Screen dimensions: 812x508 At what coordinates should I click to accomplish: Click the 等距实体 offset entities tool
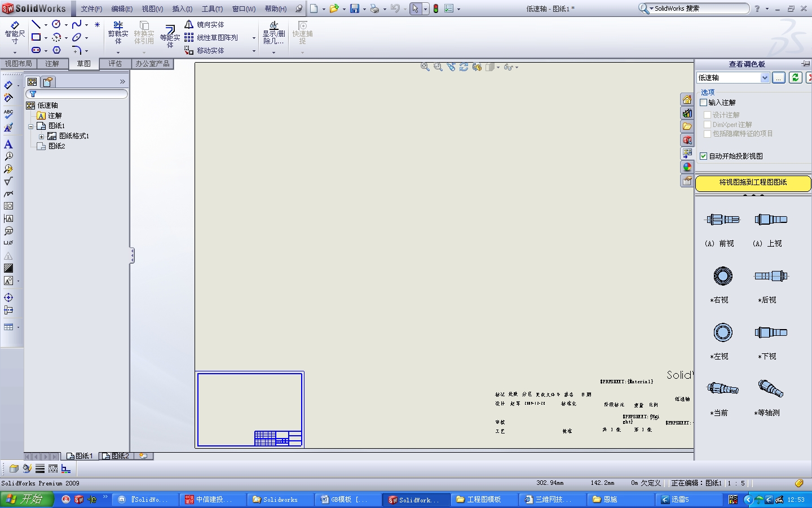pos(170,33)
